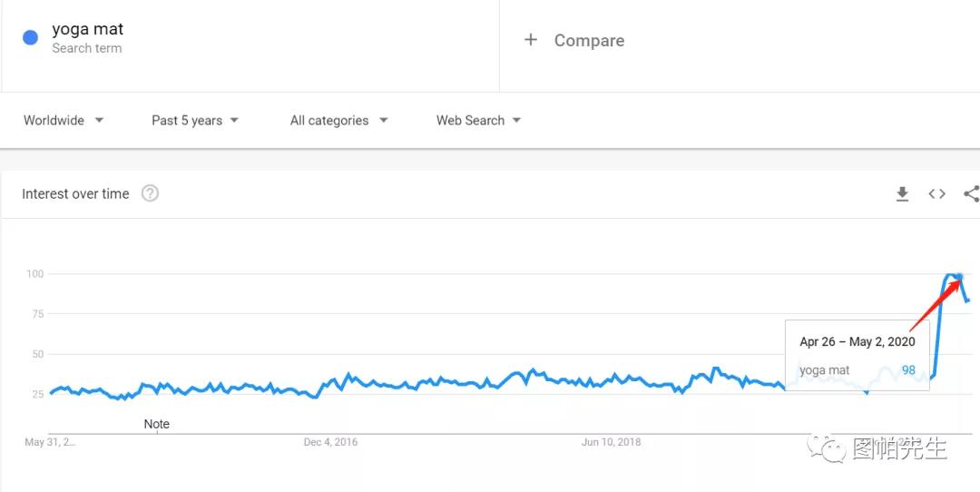Open the embed code icon
The width and height of the screenshot is (980, 492).
936,194
